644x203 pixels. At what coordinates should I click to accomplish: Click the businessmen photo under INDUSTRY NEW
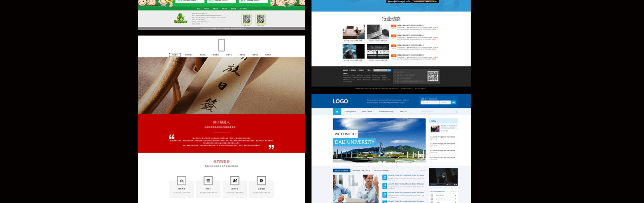(x=356, y=189)
